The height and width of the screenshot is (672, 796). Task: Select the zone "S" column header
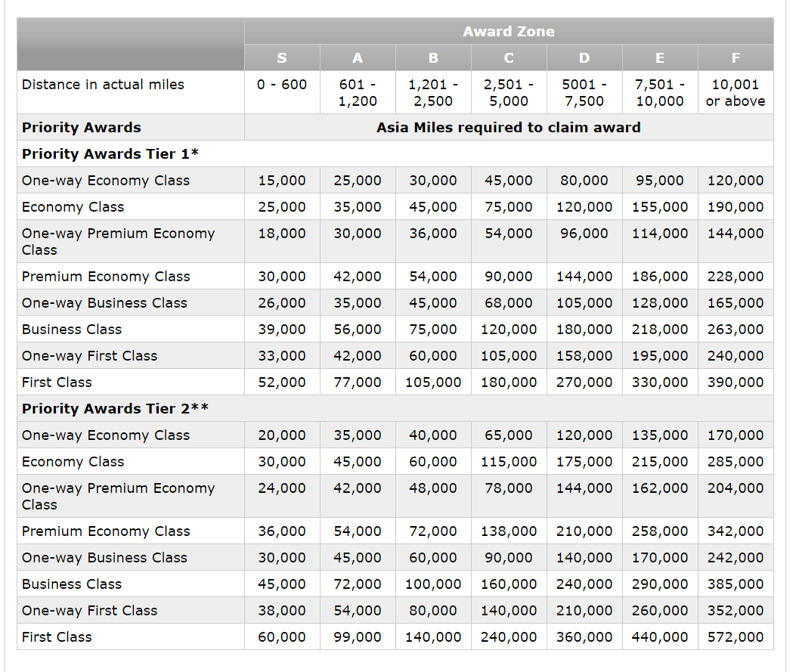282,58
